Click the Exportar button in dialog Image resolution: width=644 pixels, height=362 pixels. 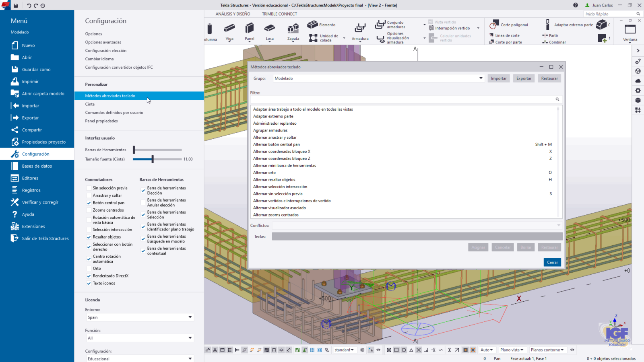(x=524, y=78)
